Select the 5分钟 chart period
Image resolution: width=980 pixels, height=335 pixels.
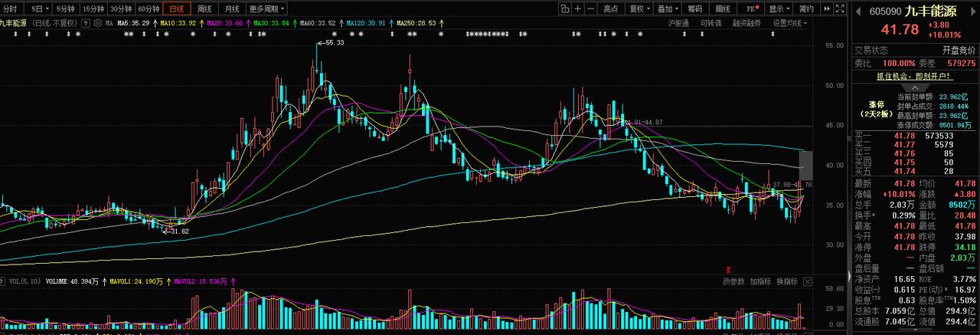click(x=65, y=8)
